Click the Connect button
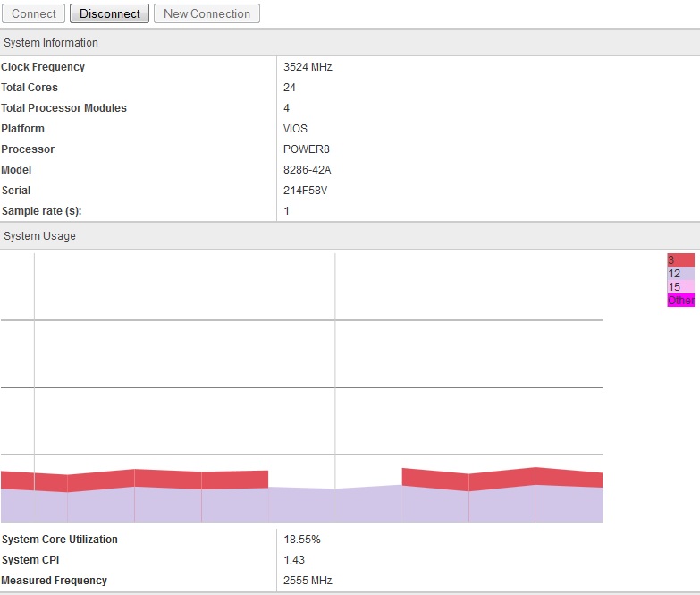Screen dimensions: 700x595 (x=33, y=13)
